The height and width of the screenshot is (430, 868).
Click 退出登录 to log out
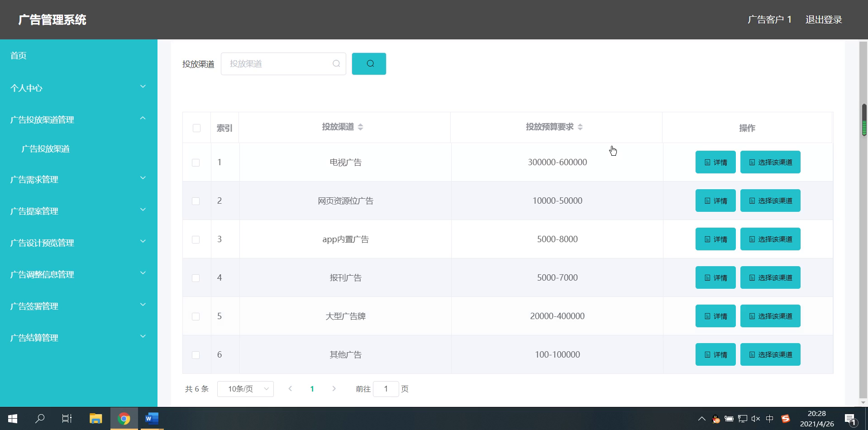pos(823,19)
